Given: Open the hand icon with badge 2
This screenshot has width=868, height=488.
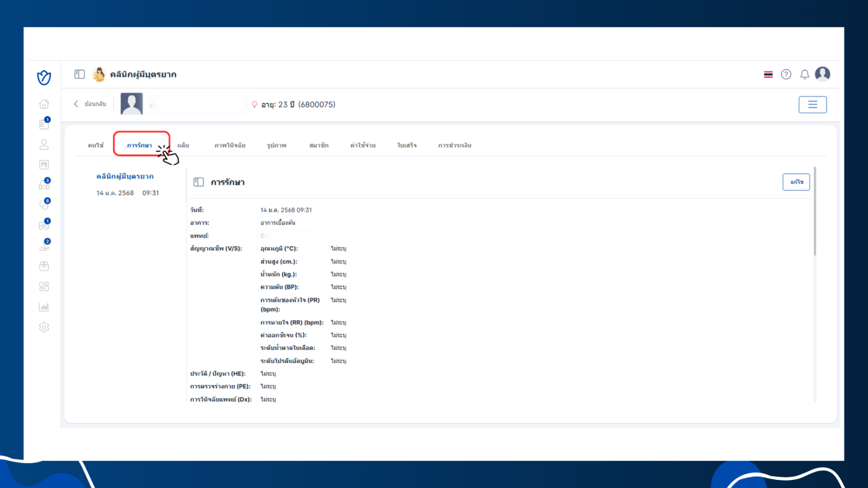Looking at the screenshot, I should click(44, 246).
